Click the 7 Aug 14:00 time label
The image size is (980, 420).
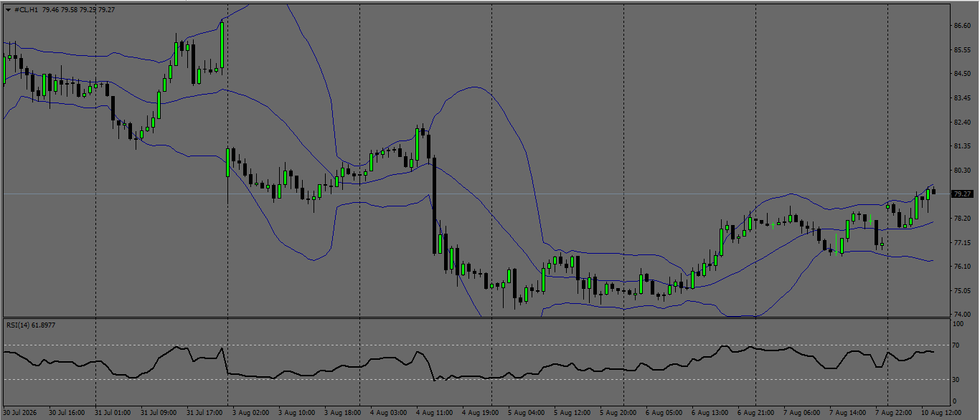[848, 413]
